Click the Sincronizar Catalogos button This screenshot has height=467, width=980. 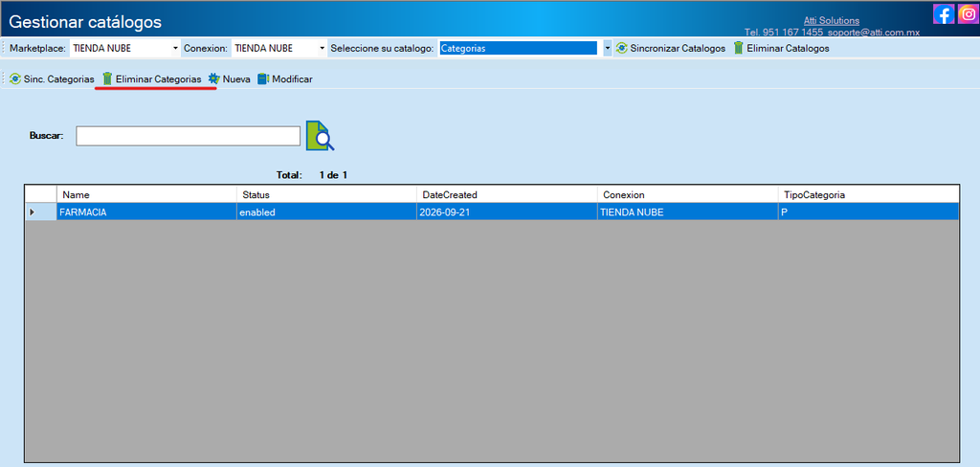(x=671, y=48)
